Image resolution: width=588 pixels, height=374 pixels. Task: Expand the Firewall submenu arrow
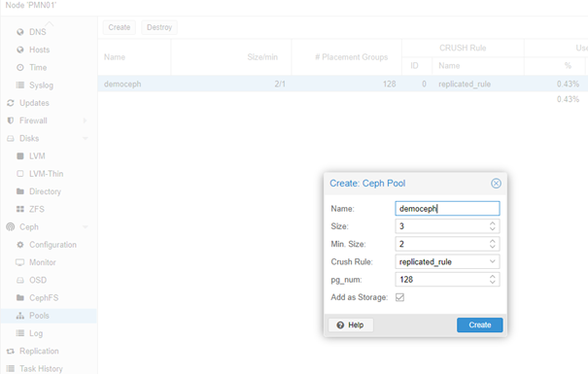85,120
